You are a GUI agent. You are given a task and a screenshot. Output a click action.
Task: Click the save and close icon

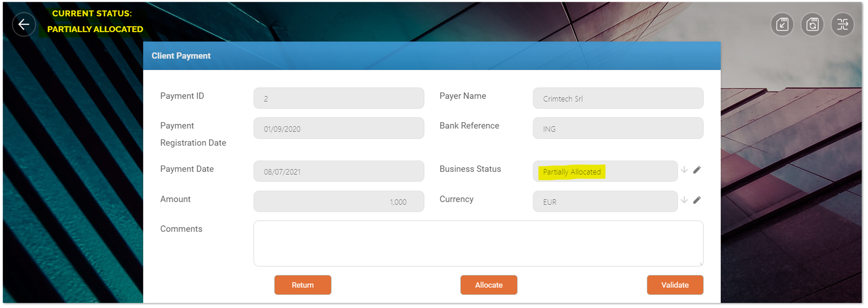[782, 24]
